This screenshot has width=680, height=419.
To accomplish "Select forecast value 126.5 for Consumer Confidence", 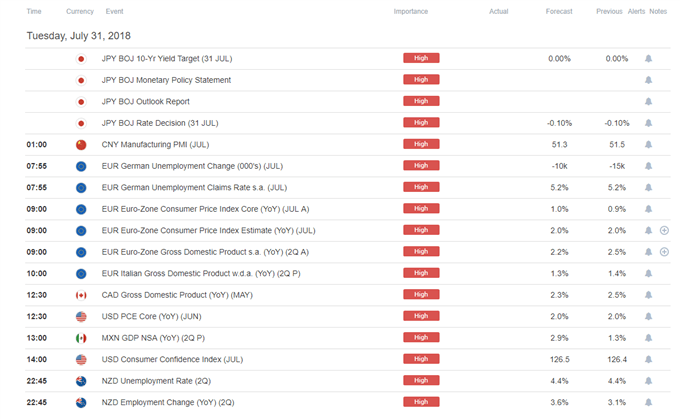I will coord(559,359).
